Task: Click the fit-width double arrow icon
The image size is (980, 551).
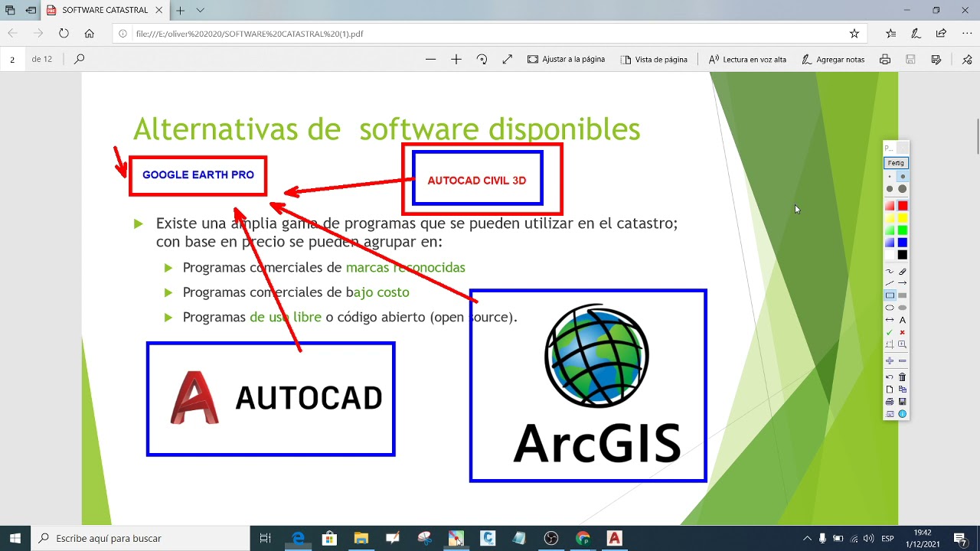Action: pyautogui.click(x=507, y=59)
